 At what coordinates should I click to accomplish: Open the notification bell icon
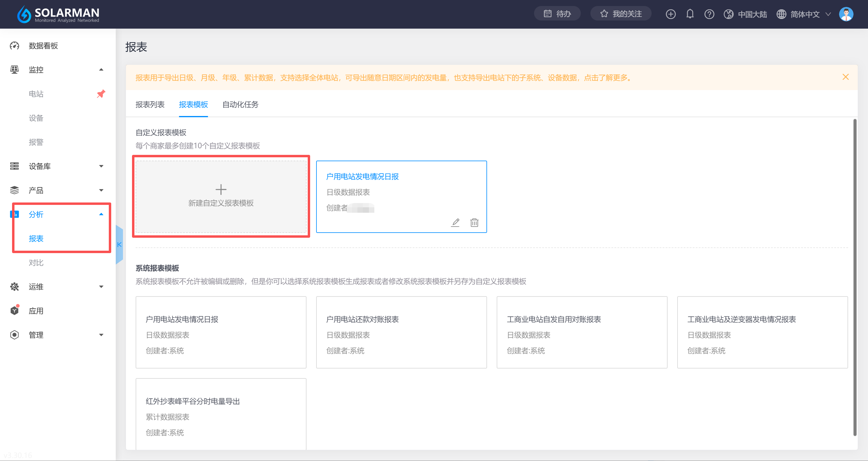pos(690,14)
